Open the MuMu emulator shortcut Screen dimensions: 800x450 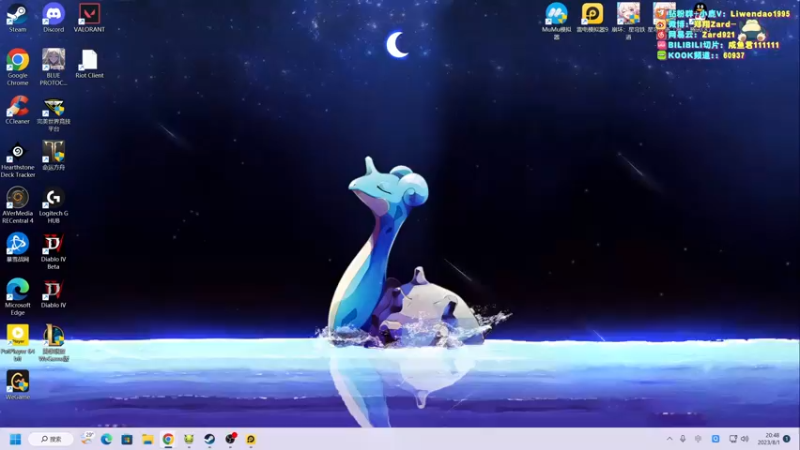coord(556,20)
